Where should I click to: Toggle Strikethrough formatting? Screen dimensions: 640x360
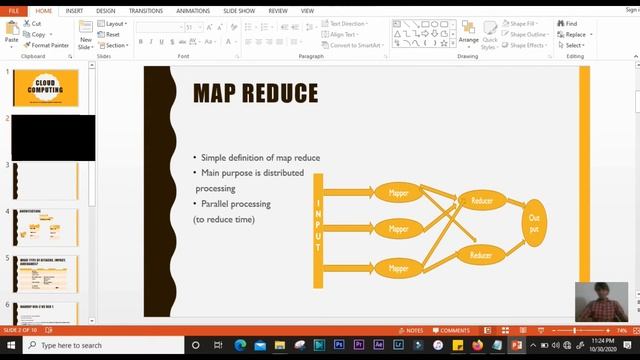pyautogui.click(x=182, y=42)
